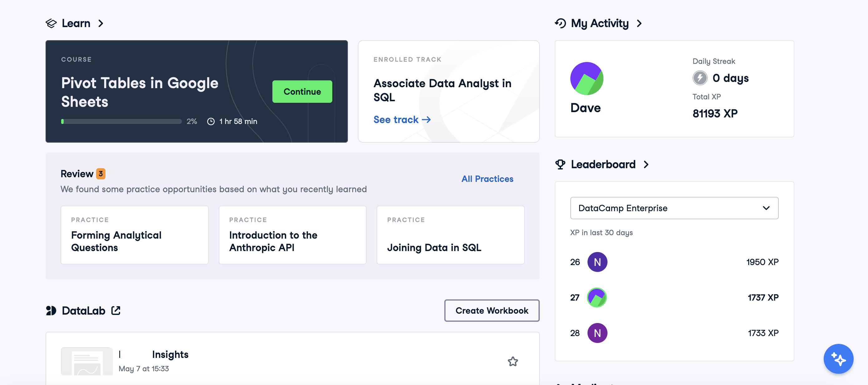Open DataLab external link icon
The height and width of the screenshot is (385, 868).
tap(116, 310)
